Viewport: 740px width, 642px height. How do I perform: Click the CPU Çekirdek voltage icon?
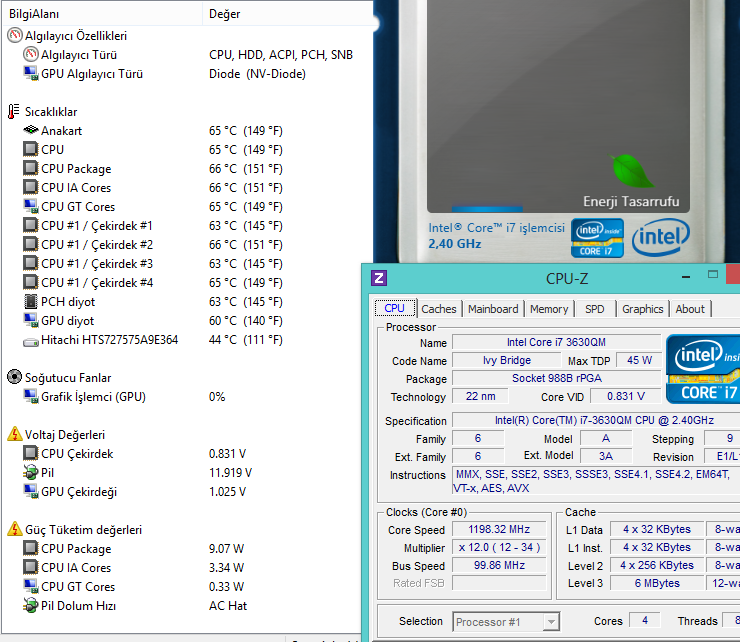31,453
